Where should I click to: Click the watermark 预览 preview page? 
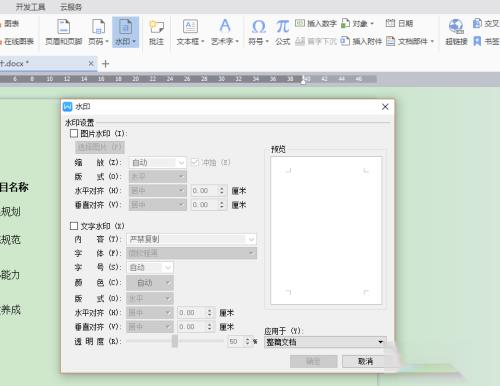pos(326,231)
